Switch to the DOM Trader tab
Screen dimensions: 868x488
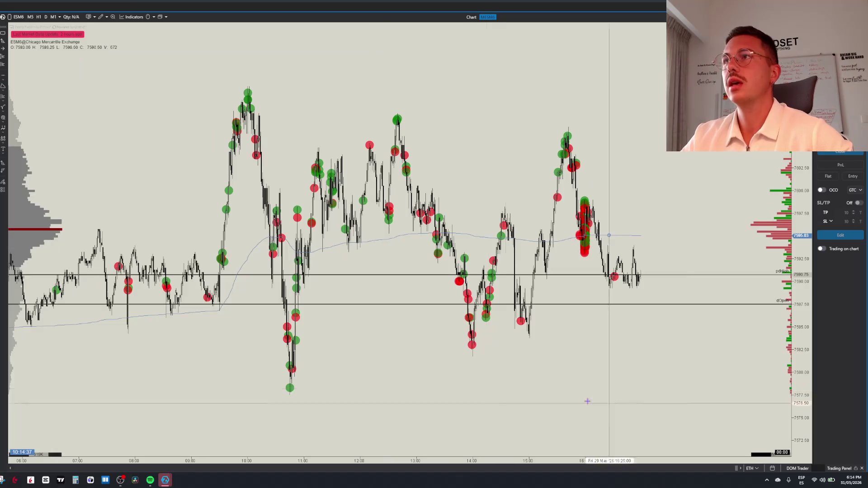click(x=797, y=468)
